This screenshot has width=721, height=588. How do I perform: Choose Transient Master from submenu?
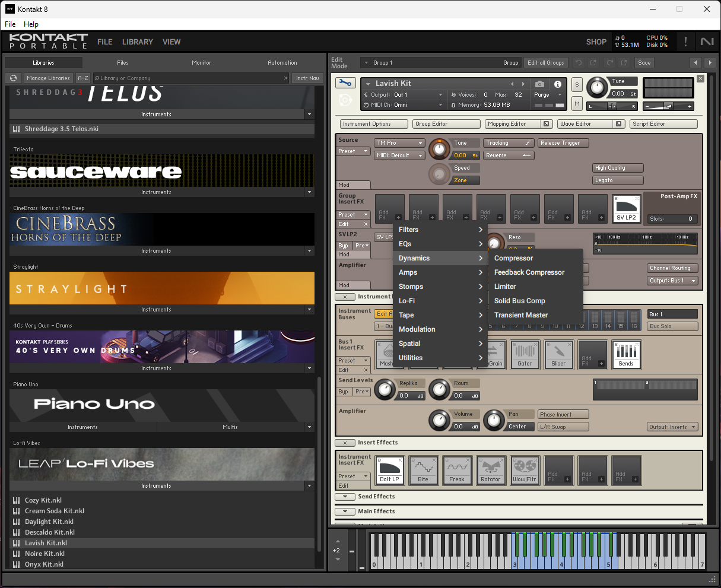click(521, 315)
